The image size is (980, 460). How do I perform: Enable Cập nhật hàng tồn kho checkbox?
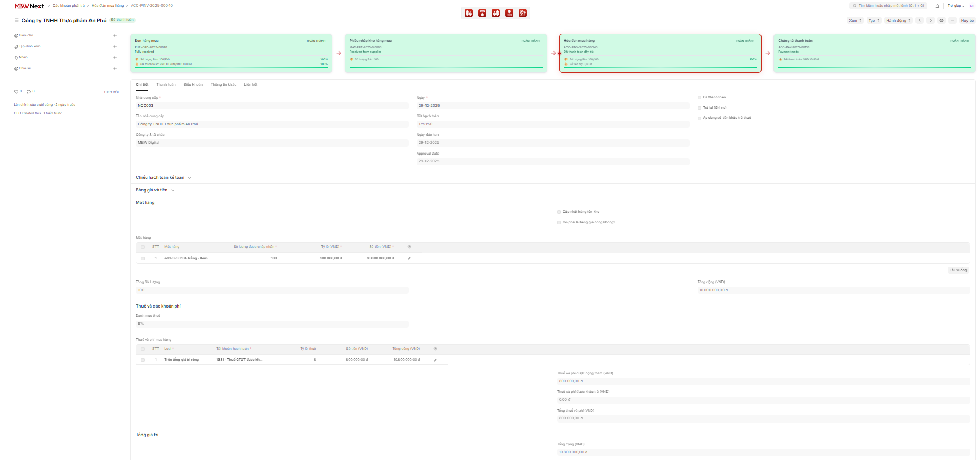click(559, 212)
